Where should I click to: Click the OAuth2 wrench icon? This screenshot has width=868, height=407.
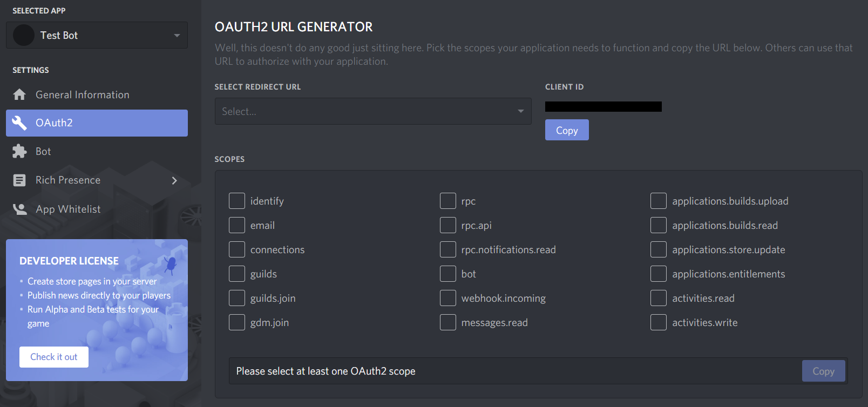[19, 123]
